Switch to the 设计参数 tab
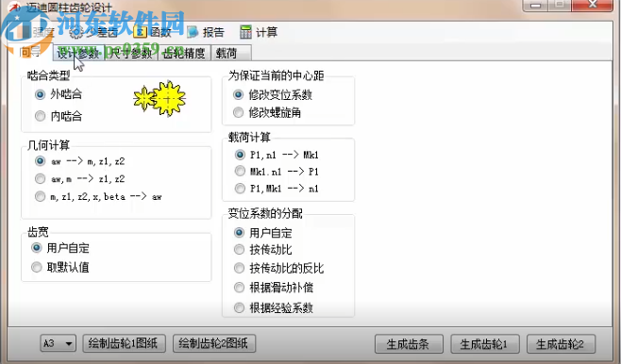 click(78, 53)
